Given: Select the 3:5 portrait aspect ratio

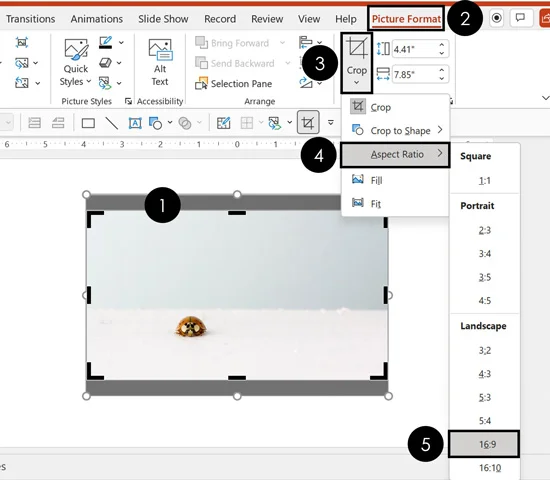Looking at the screenshot, I should click(484, 277).
